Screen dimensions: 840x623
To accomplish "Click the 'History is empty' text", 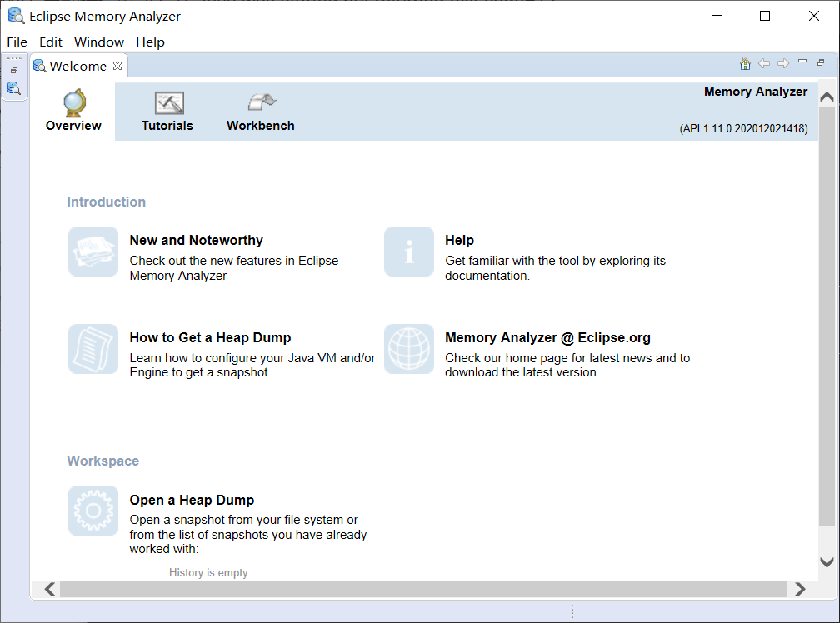I will [208, 573].
